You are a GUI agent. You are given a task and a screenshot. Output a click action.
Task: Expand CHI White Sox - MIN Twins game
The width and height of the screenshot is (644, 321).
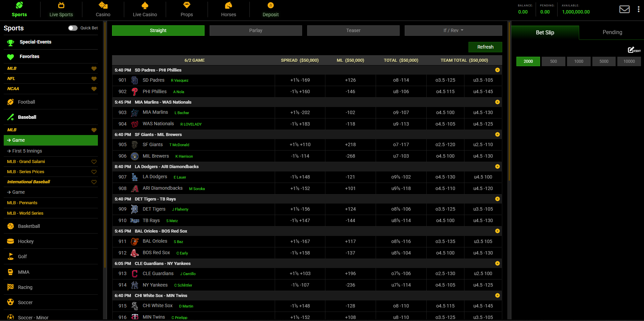(497, 295)
